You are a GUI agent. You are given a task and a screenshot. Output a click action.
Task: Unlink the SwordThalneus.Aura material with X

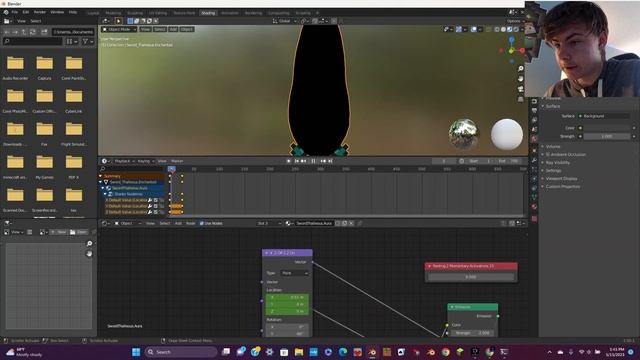[x=351, y=223]
